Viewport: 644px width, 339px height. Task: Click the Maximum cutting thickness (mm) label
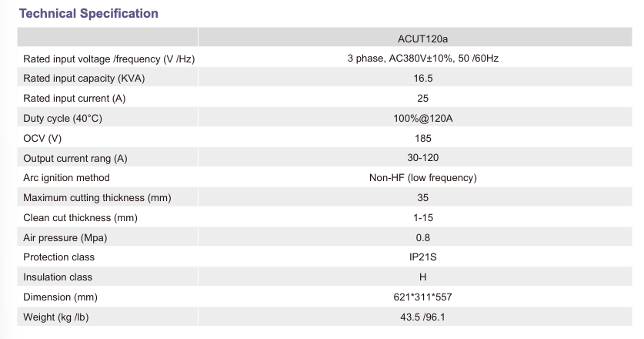coord(97,198)
